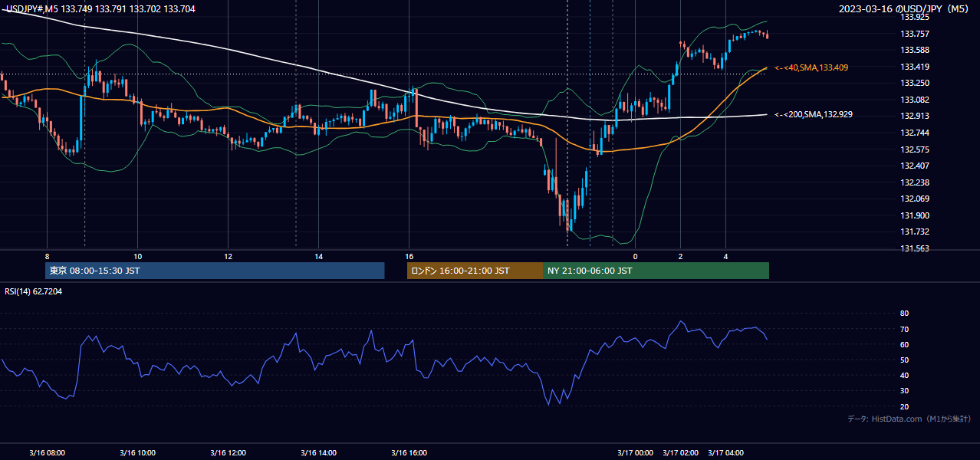Click the 3/17 02:00 time label
This screenshot has width=980, height=460.
pyautogui.click(x=681, y=452)
